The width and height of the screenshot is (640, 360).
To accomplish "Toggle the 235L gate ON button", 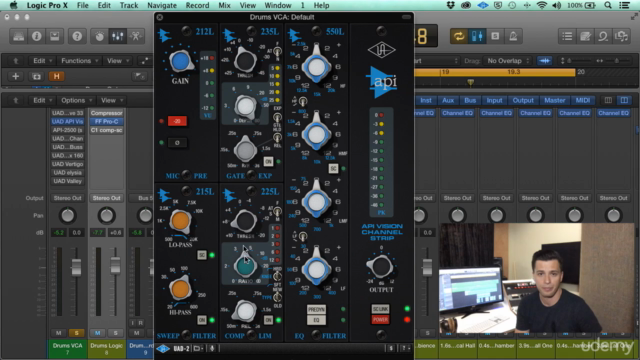I will point(268,161).
